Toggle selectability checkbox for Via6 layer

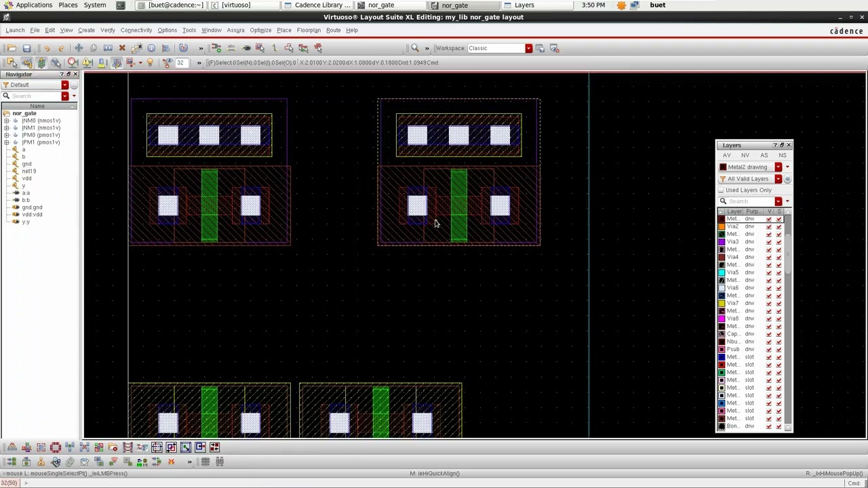click(x=778, y=288)
